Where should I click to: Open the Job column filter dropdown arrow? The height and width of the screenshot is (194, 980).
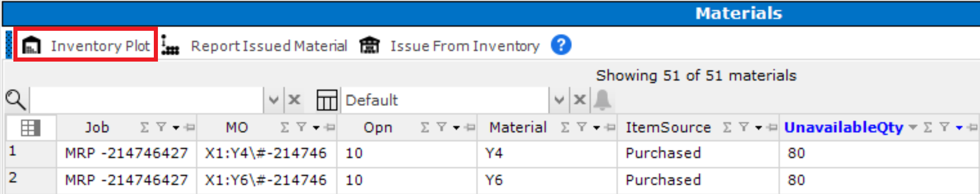click(x=176, y=128)
